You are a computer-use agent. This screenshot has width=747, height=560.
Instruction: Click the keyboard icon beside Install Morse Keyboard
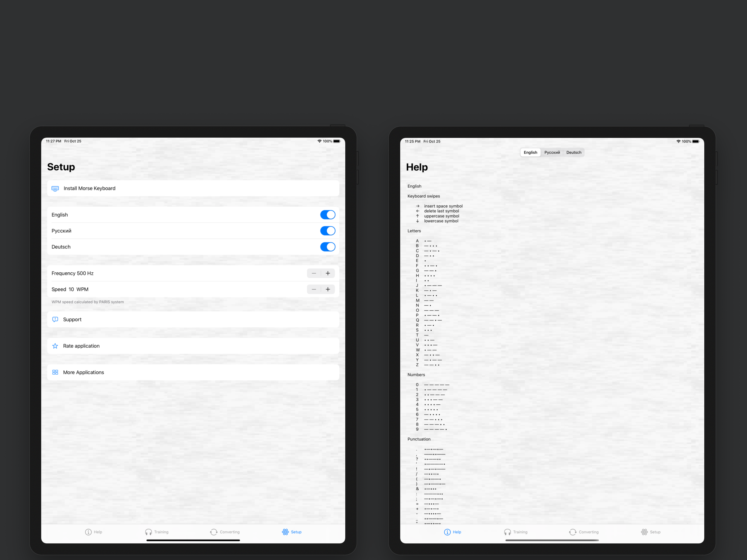(x=55, y=188)
